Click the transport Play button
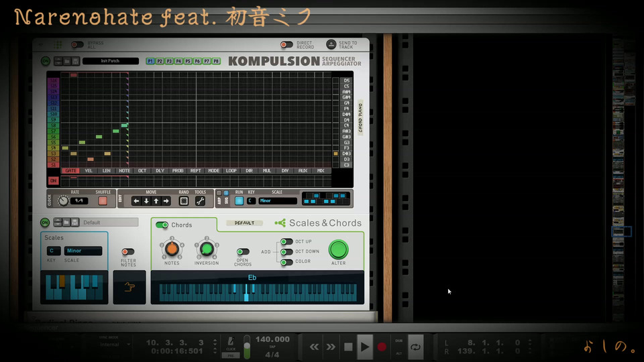The width and height of the screenshot is (644, 362). (365, 347)
